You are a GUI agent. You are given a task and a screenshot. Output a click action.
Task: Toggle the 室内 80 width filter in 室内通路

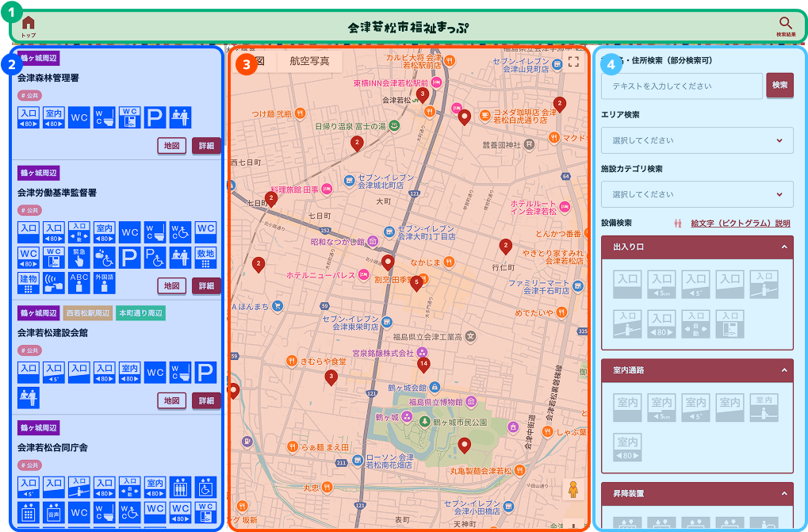628,447
